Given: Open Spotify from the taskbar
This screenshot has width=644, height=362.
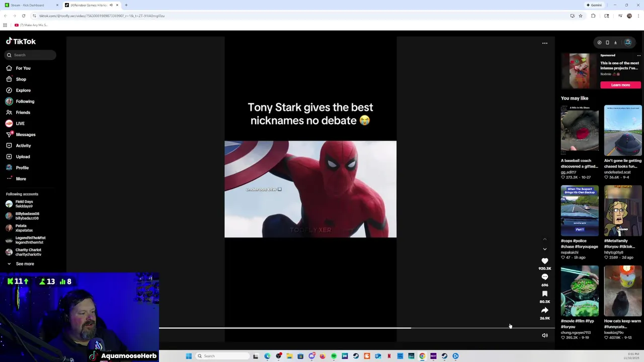Looking at the screenshot, I should [334, 356].
